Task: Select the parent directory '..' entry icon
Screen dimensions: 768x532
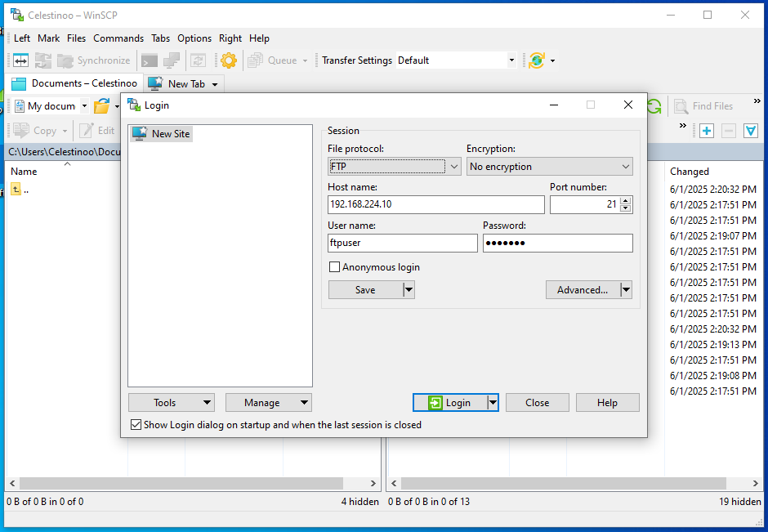Action: tap(16, 190)
